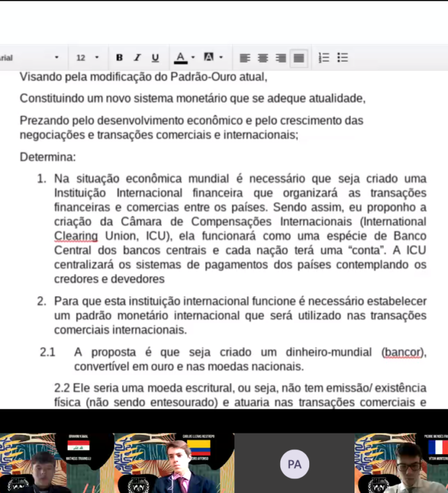The image size is (448, 493).
Task: Click the PA participant avatar
Action: pyautogui.click(x=294, y=464)
